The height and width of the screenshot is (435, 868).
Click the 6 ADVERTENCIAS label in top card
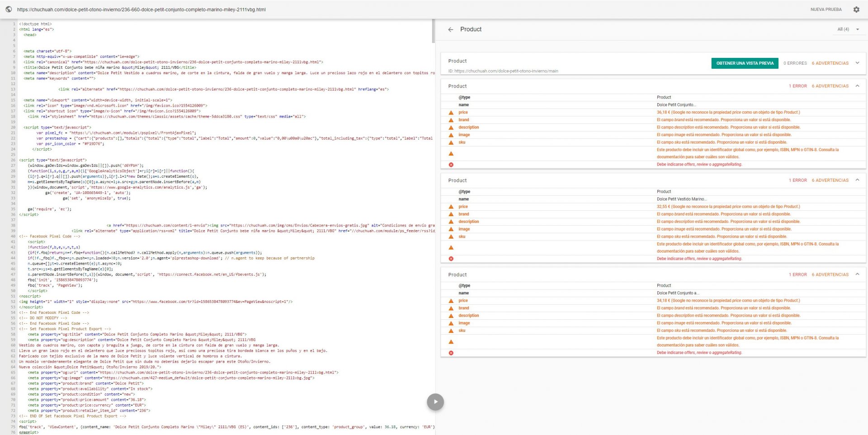click(830, 63)
